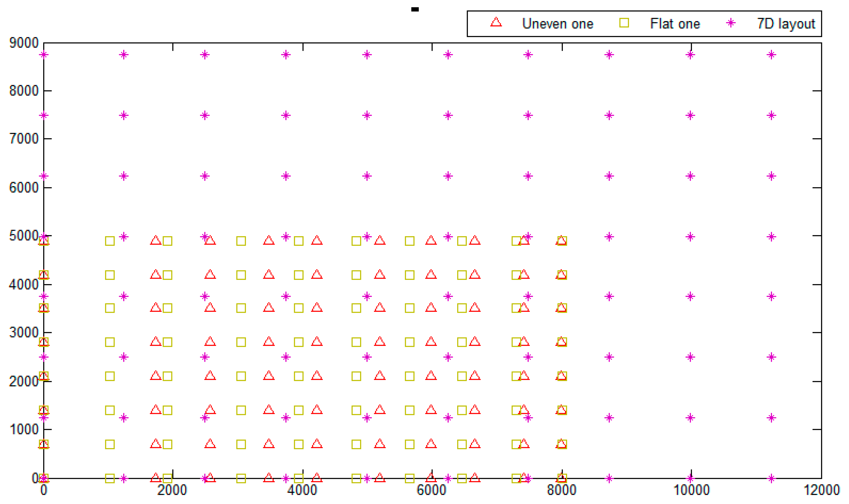This screenshot has height=504, width=849.
Task: Click the 7000 y-axis tick label
Action: pos(24,139)
